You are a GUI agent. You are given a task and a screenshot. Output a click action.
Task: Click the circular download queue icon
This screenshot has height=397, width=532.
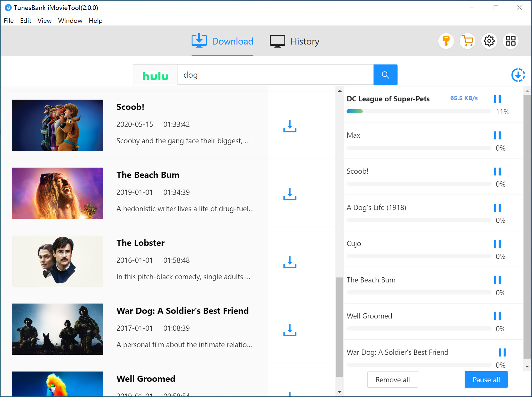tap(518, 75)
